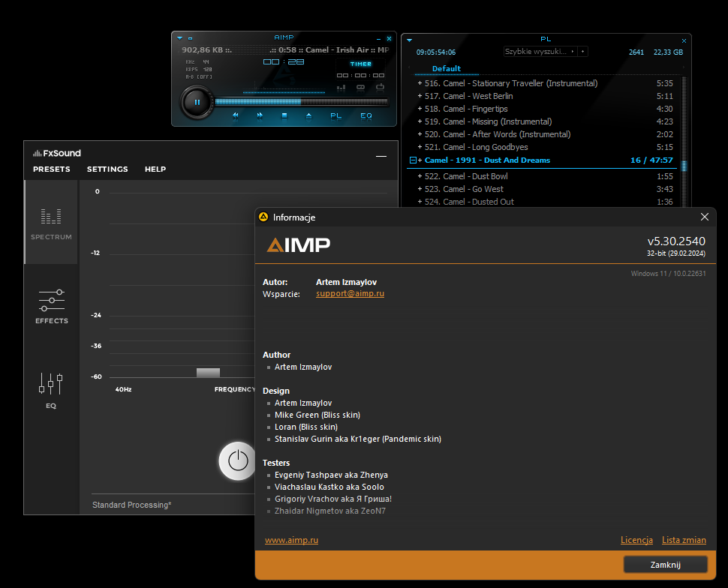Minimize the FxSound window
This screenshot has height=588, width=728.
click(x=381, y=157)
